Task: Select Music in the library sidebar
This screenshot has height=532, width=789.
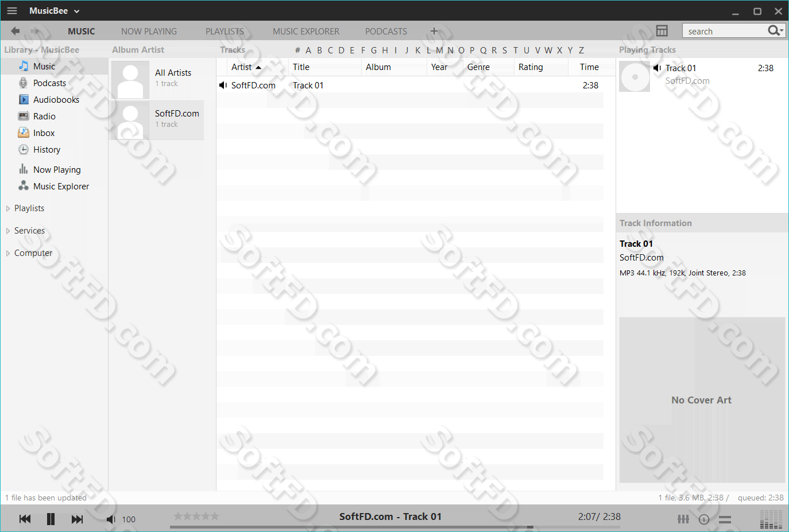Action: click(55, 67)
